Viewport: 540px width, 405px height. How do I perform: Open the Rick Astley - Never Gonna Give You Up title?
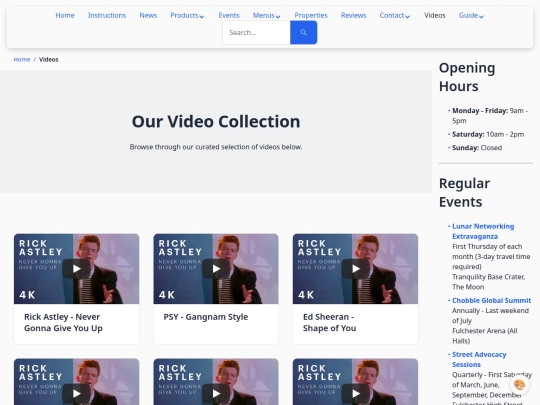63,322
